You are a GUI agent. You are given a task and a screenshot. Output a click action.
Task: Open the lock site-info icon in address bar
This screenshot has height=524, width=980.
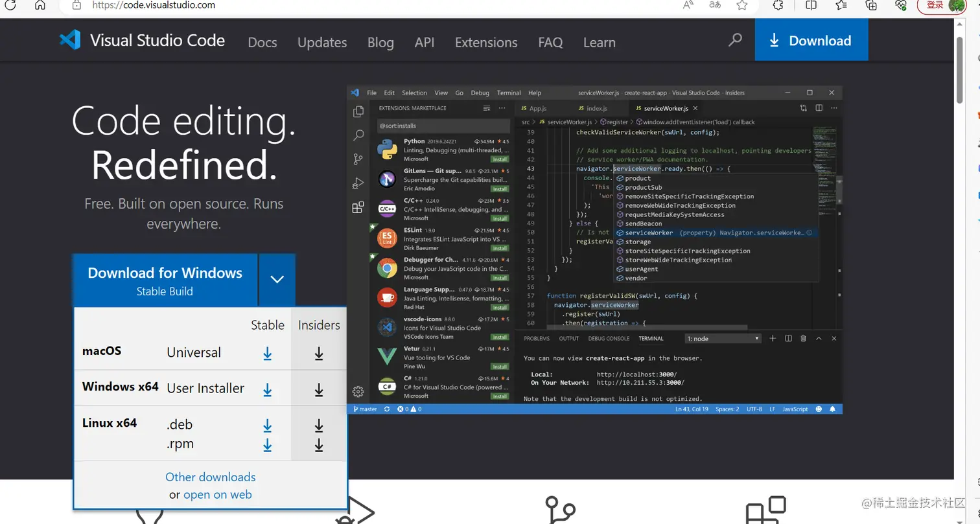pos(76,5)
